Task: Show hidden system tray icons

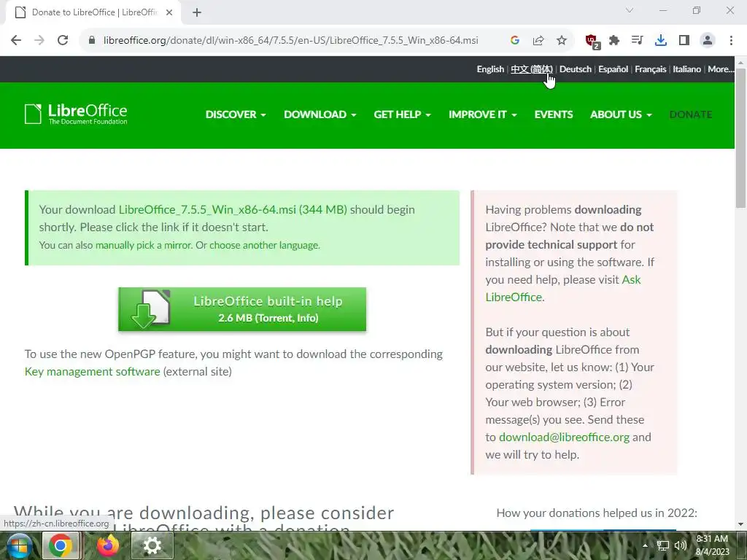Action: (645, 545)
